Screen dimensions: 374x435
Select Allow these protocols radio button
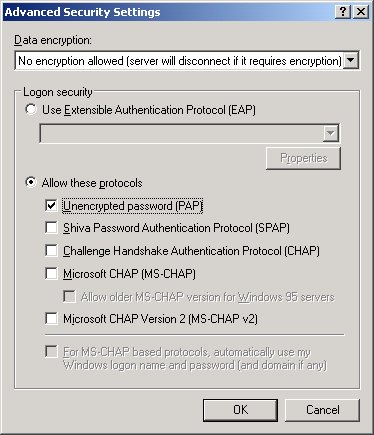click(x=31, y=182)
